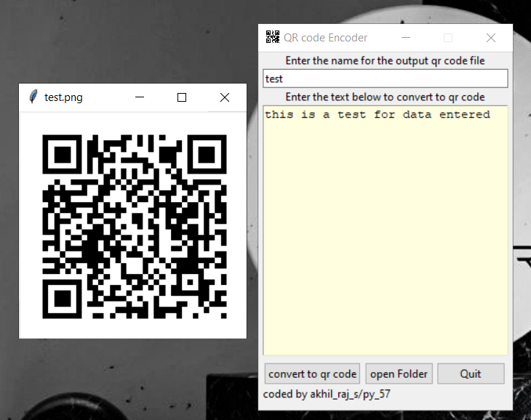Close the QR code Encoder window
Viewport: 531px width, 420px height.
pyautogui.click(x=491, y=38)
